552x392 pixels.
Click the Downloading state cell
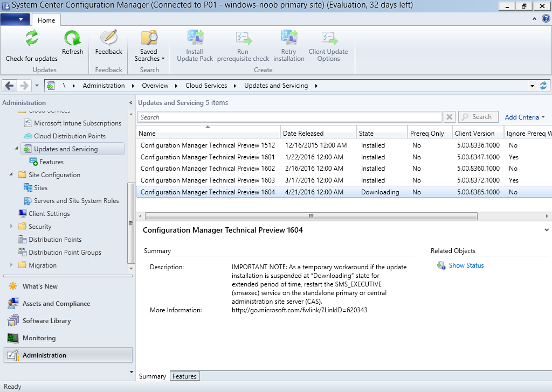click(x=380, y=192)
